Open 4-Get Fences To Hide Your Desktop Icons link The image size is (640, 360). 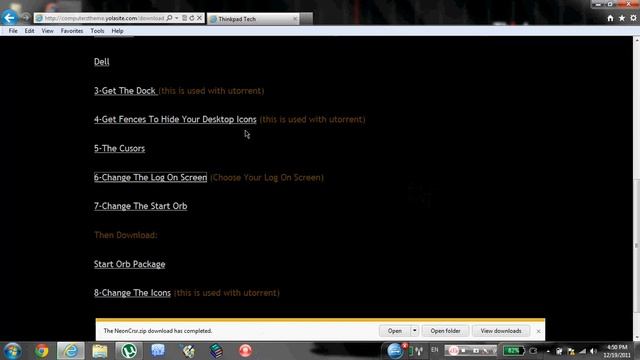point(175,119)
